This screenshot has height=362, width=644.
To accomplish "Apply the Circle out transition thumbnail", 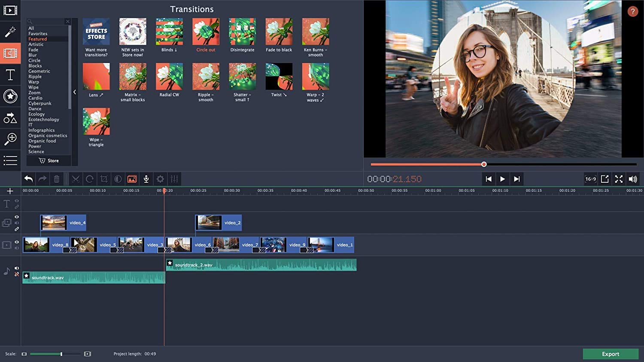I will pos(205,31).
